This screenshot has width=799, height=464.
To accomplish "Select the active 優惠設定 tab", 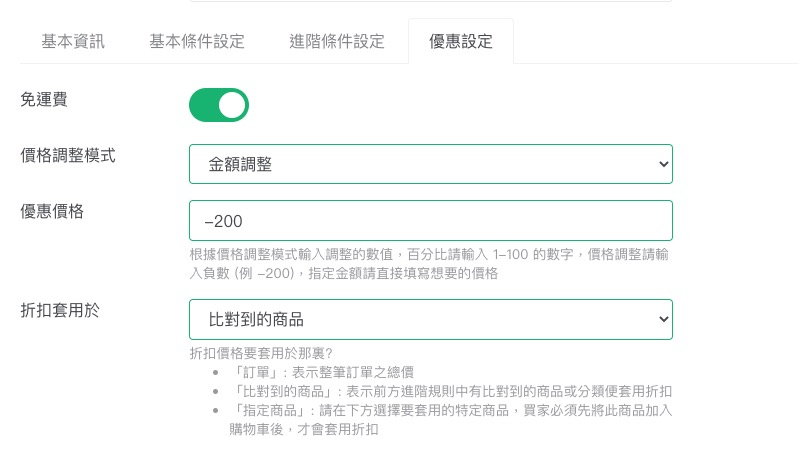I will (x=461, y=42).
